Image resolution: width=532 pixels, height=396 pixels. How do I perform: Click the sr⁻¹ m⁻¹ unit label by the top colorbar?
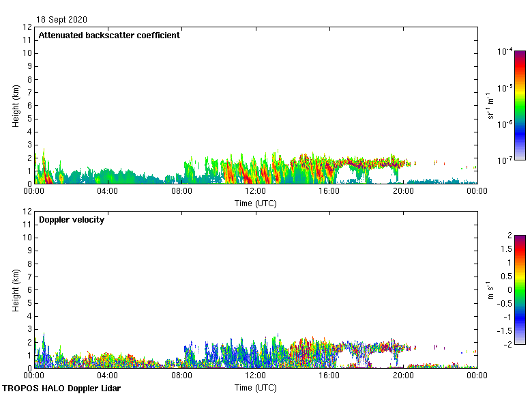click(490, 106)
